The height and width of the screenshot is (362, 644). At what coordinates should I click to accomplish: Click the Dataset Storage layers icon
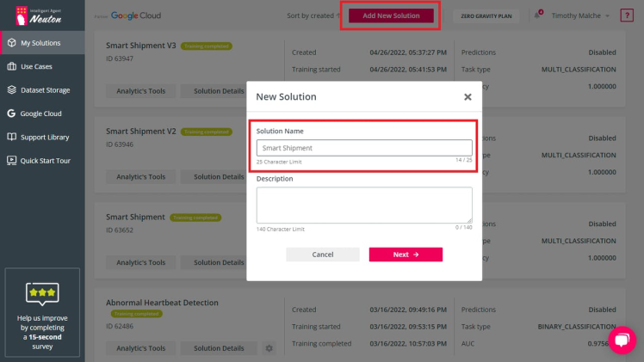click(11, 89)
